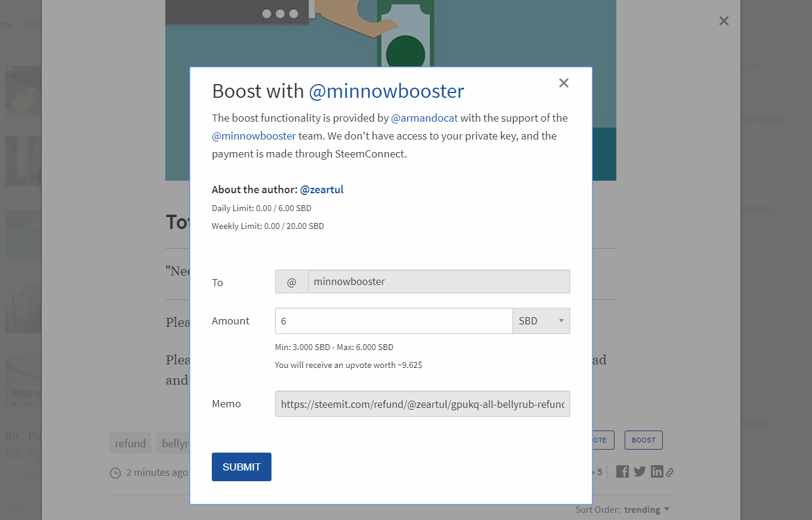Select the refund tag below the post
812x520 pixels.
[x=130, y=443]
